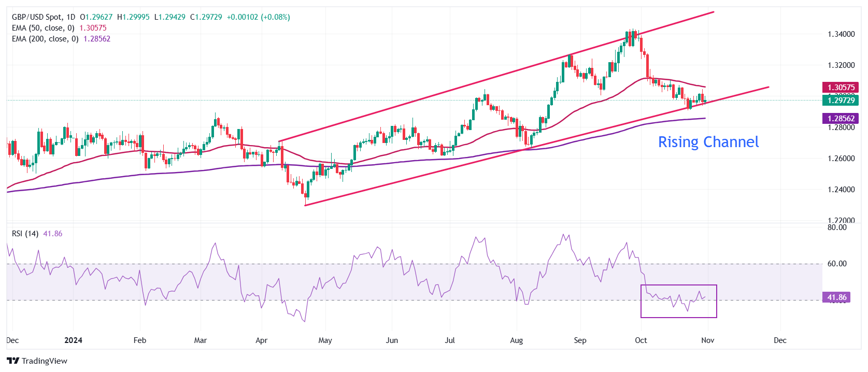The height and width of the screenshot is (372, 868).
Task: Select the EMA 50 indicator legend
Action: [x=43, y=28]
